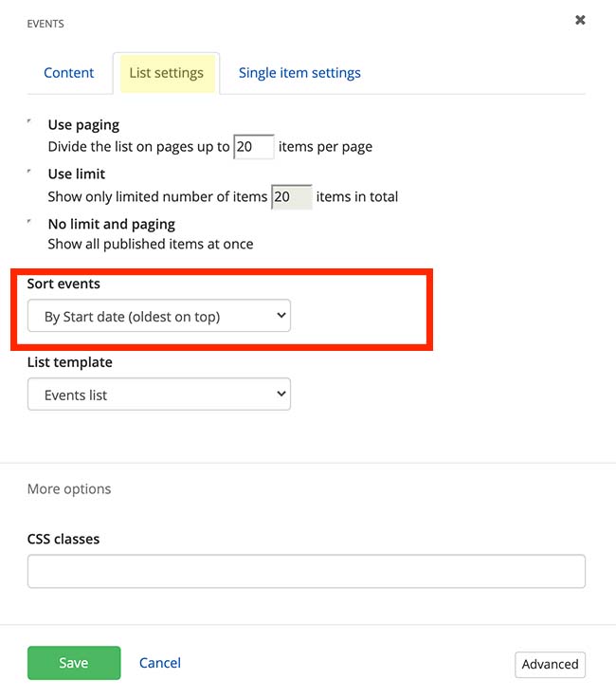Open the Sort events dropdown
This screenshot has width=616, height=698.
[x=159, y=317]
